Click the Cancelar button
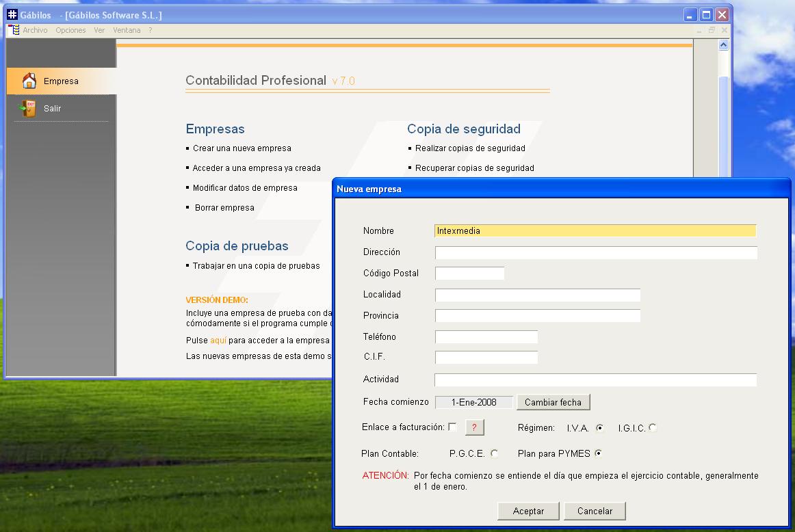The width and height of the screenshot is (795, 532). [x=595, y=511]
